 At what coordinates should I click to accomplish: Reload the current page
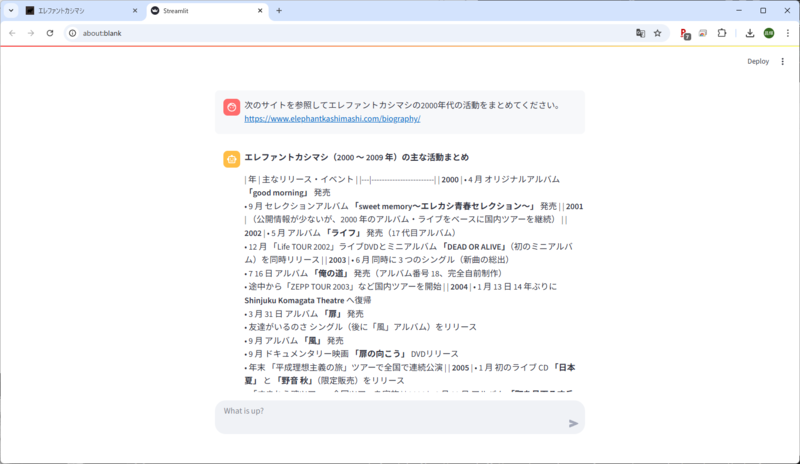(50, 33)
